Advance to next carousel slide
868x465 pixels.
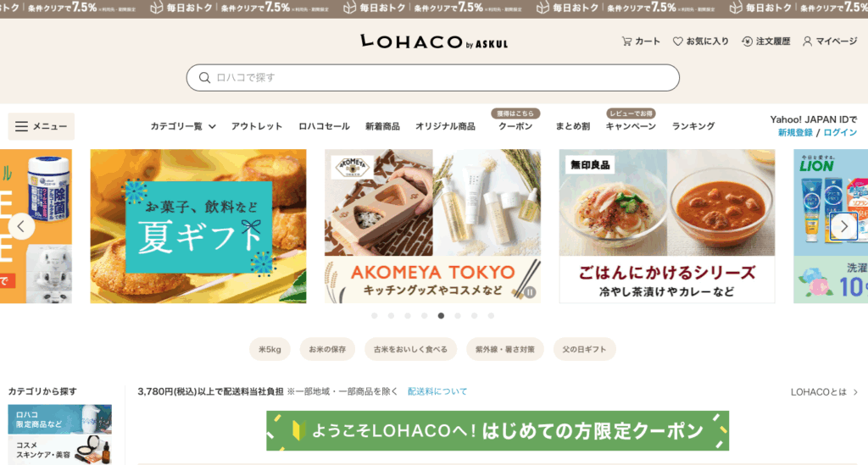tap(843, 226)
